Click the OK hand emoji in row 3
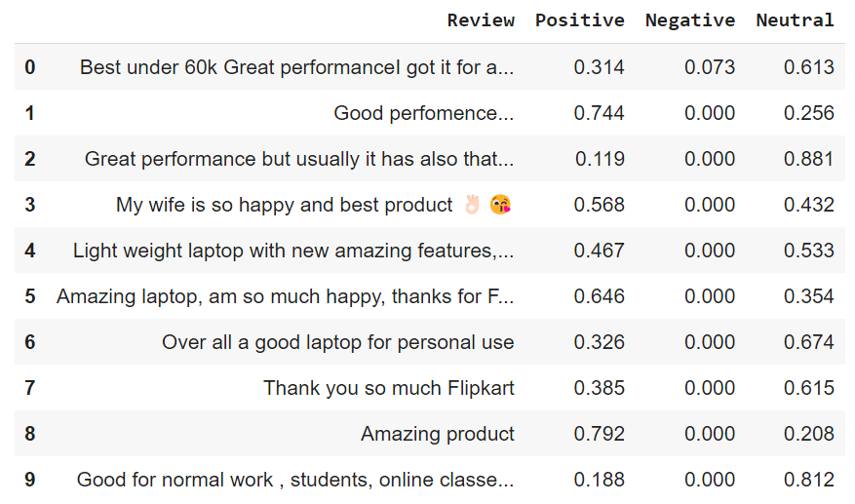Screen dimensions: 855x504 (472, 205)
